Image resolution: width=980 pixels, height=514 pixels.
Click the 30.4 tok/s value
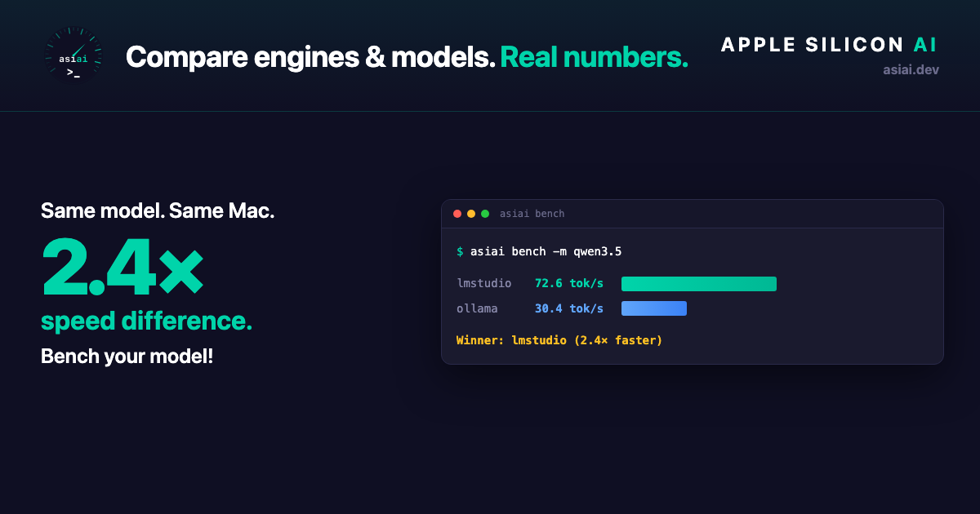tap(569, 308)
